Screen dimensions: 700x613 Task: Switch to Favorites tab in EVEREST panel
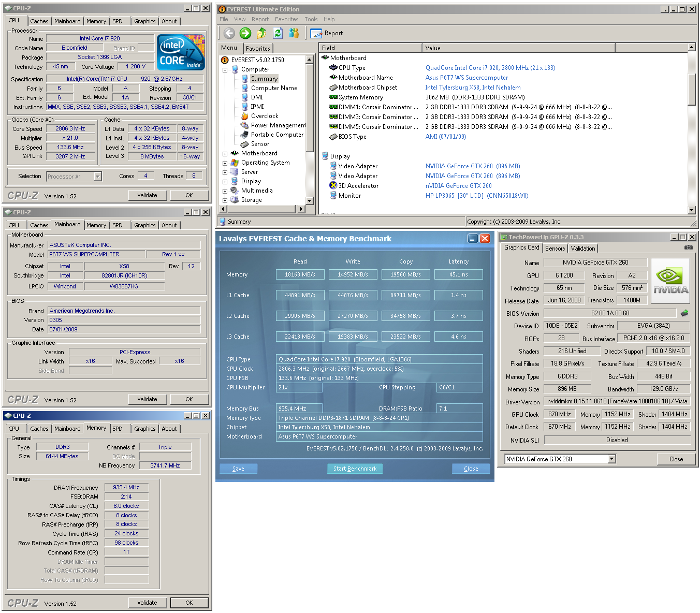[x=258, y=48]
